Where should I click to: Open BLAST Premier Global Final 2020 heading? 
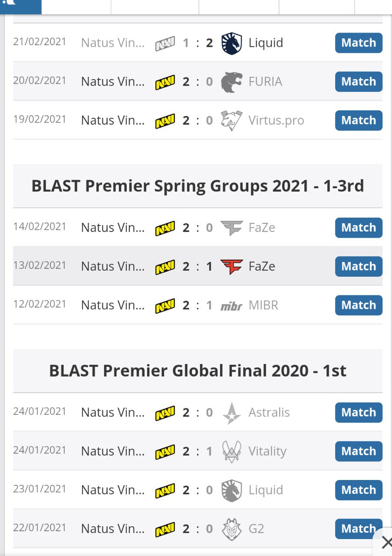click(198, 371)
